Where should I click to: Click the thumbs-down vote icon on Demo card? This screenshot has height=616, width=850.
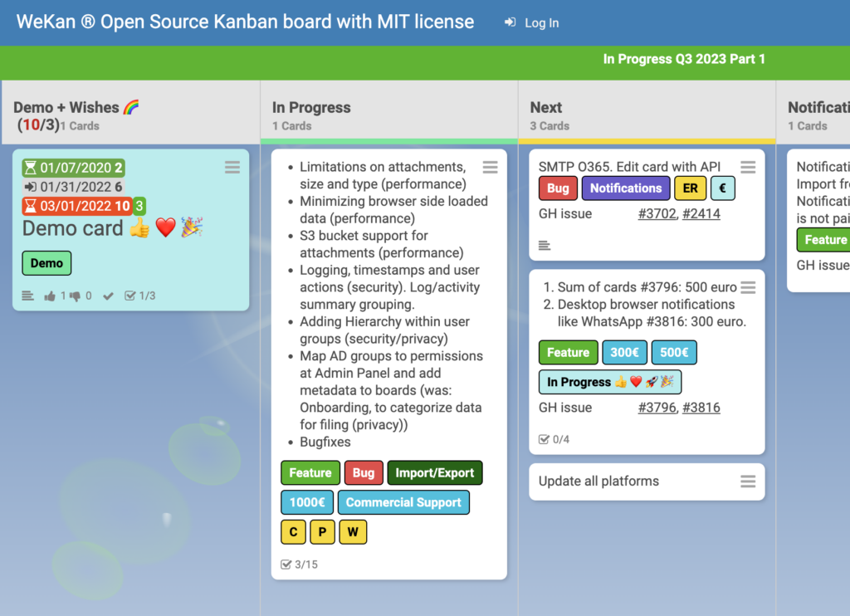click(x=75, y=296)
